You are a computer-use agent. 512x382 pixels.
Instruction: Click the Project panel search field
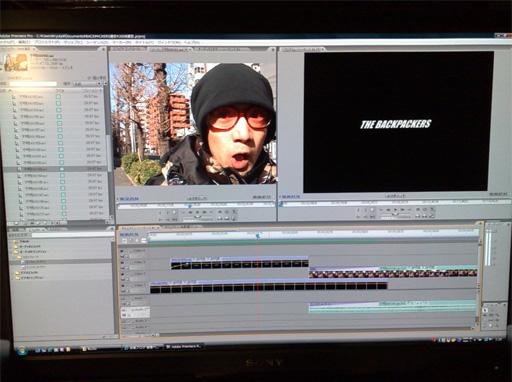pyautogui.click(x=33, y=84)
